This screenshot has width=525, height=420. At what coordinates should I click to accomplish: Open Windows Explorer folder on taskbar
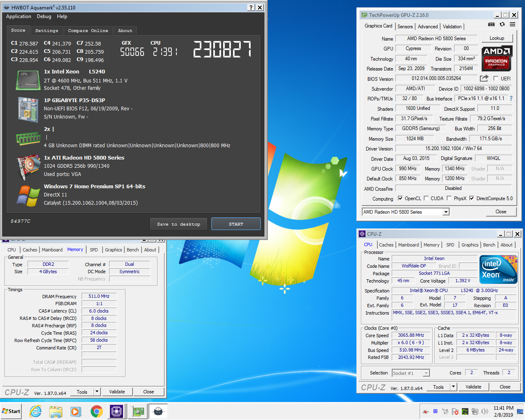pos(56,411)
